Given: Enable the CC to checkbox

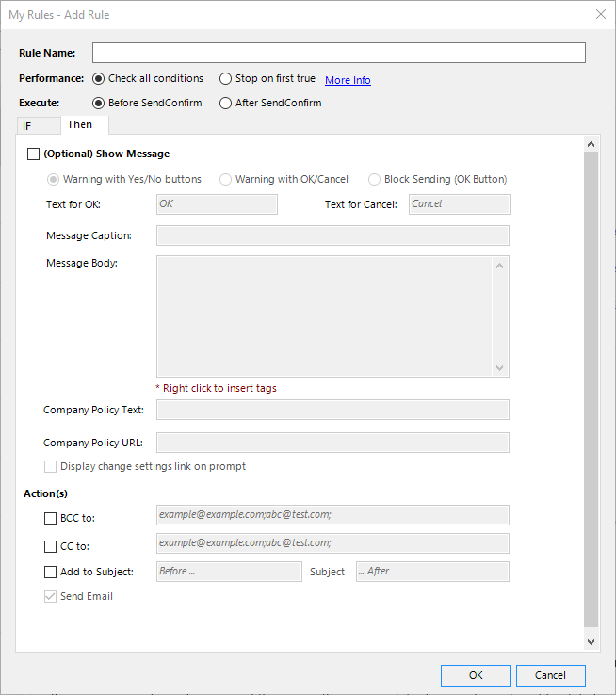Looking at the screenshot, I should coord(51,546).
